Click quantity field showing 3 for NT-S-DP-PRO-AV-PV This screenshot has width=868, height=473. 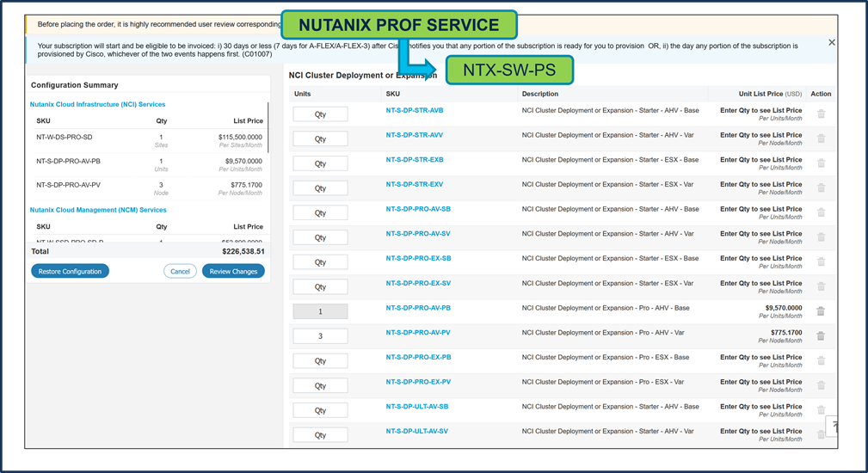coord(321,335)
